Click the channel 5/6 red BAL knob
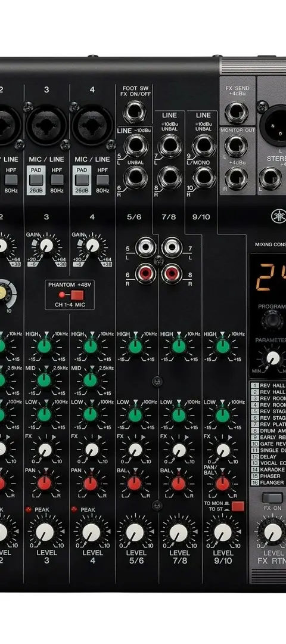The height and width of the screenshot is (644, 286). [134, 484]
